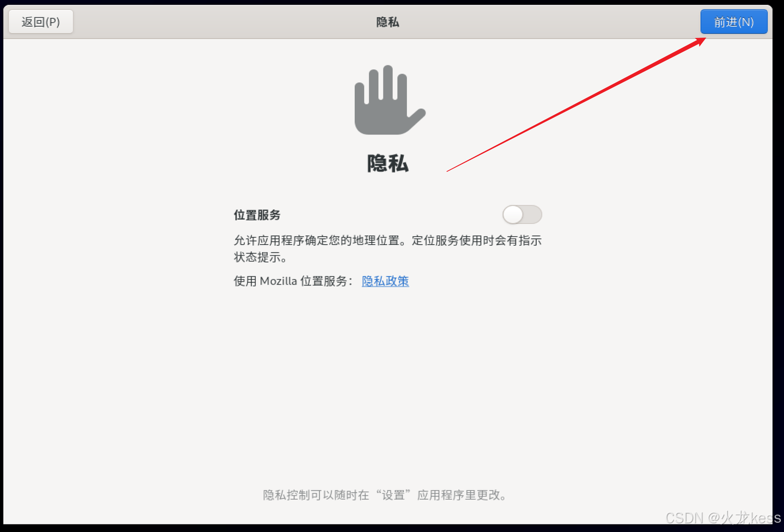This screenshot has height=532, width=784.
Task: Click the quoted 设置 word in footer
Action: tap(393, 495)
